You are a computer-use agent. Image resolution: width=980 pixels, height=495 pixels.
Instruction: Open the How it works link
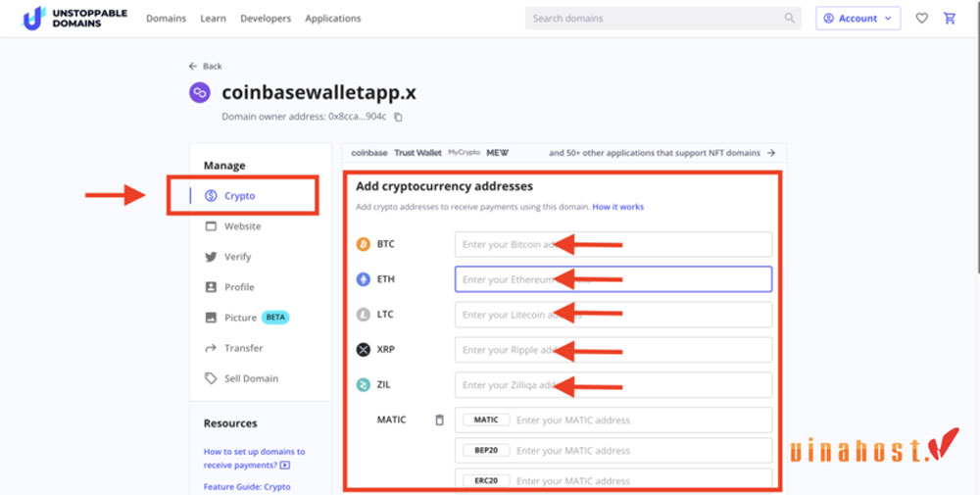[618, 207]
